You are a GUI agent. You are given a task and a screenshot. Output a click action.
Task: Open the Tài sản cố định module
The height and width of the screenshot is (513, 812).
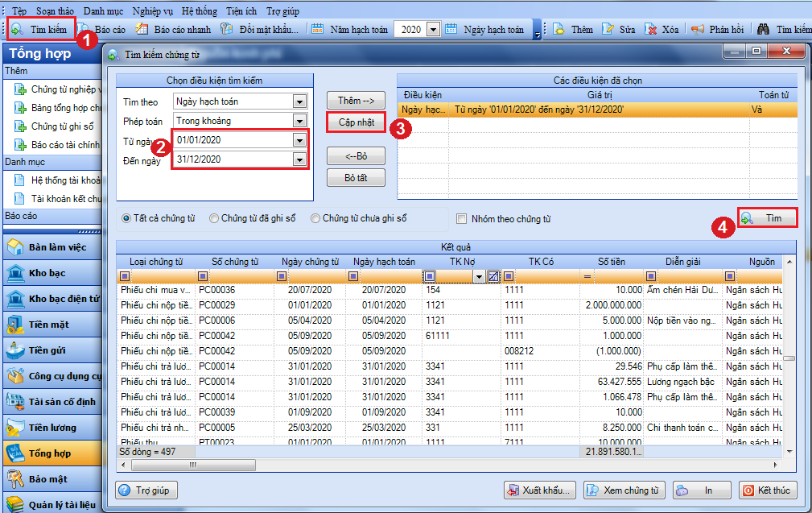point(52,402)
